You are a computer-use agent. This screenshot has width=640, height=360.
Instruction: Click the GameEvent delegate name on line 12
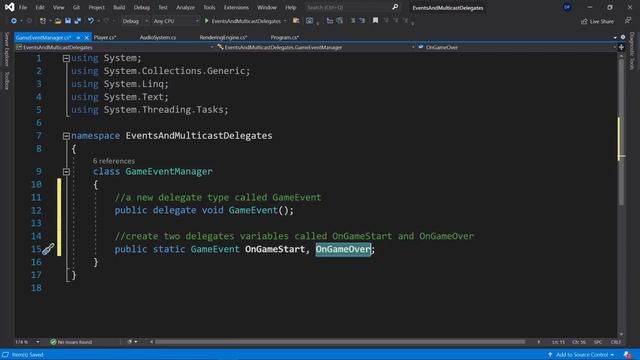pos(253,210)
